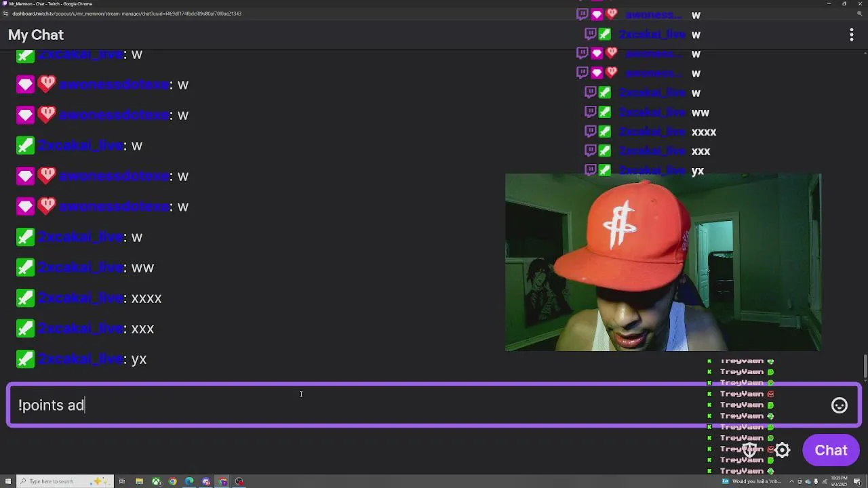Click the Twitch badge on overlay 'xxxx' row

[x=590, y=131]
